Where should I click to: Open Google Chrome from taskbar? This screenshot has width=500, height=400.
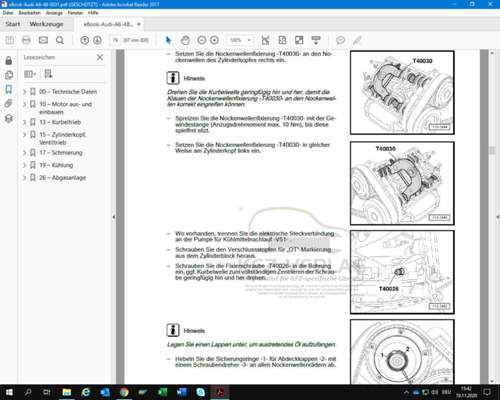point(124,392)
